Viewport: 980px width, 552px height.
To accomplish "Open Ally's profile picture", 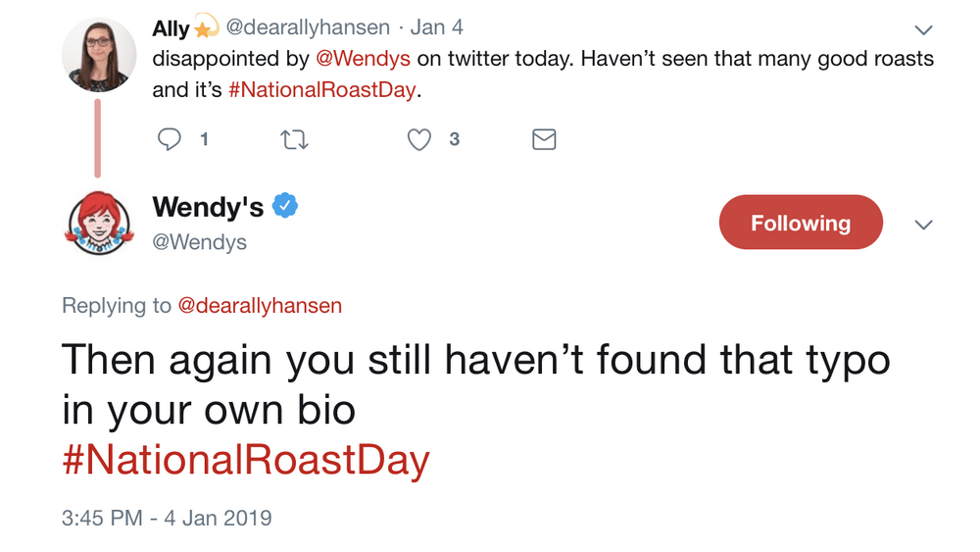I will [97, 54].
